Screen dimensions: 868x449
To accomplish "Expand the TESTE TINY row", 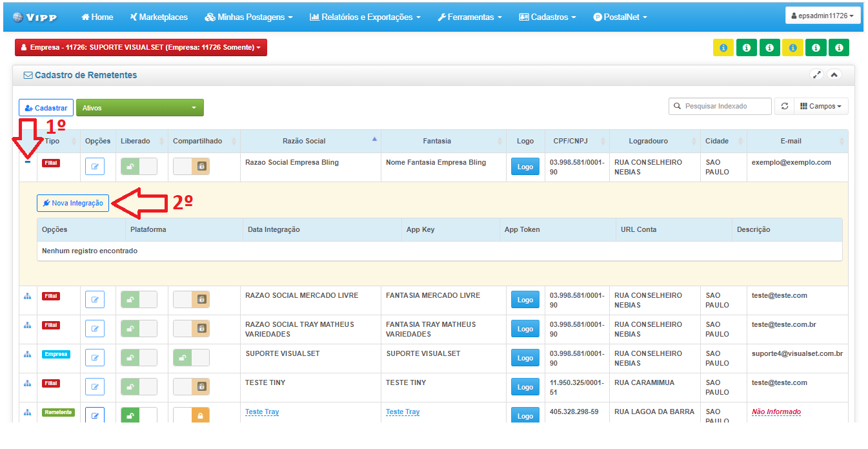I will click(x=27, y=383).
